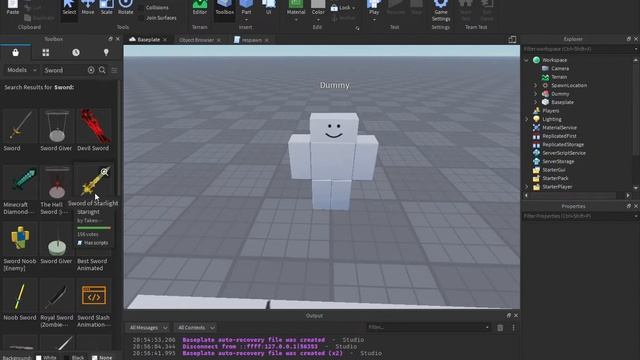Open Toolbox Creations lightbulb tab

click(x=106, y=53)
